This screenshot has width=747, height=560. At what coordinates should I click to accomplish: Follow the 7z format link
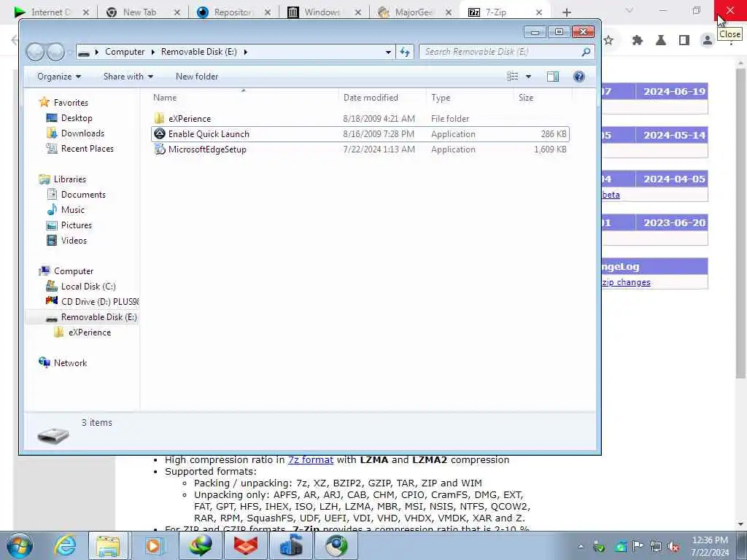point(311,459)
